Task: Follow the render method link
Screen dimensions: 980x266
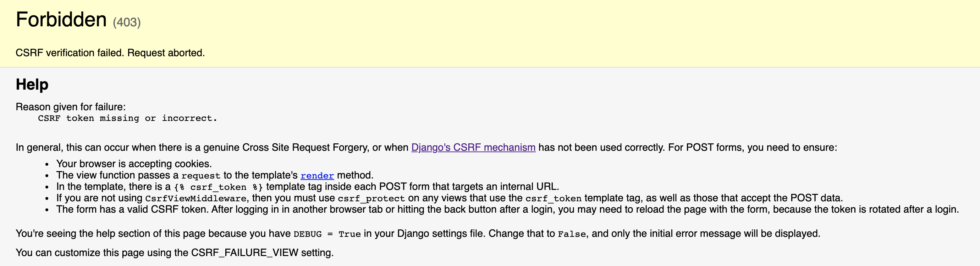Action: [317, 176]
